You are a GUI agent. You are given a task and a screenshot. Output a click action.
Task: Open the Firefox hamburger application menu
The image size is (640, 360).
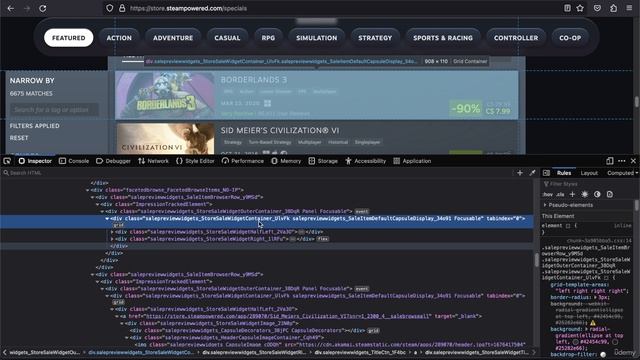tap(629, 8)
